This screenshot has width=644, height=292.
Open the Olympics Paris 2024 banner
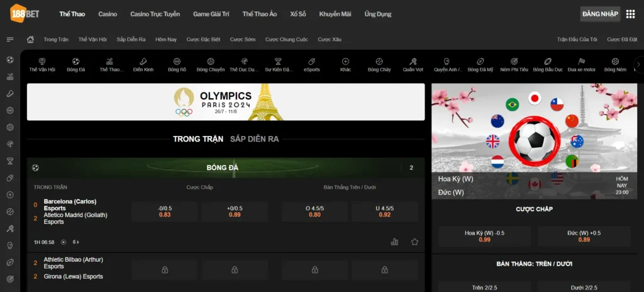click(x=225, y=102)
